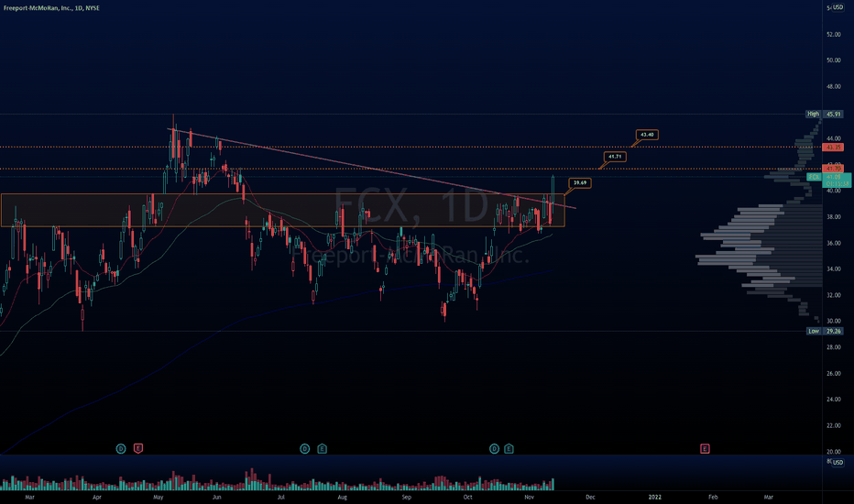Click the upcoming red earnings icon before Feb

pos(705,449)
